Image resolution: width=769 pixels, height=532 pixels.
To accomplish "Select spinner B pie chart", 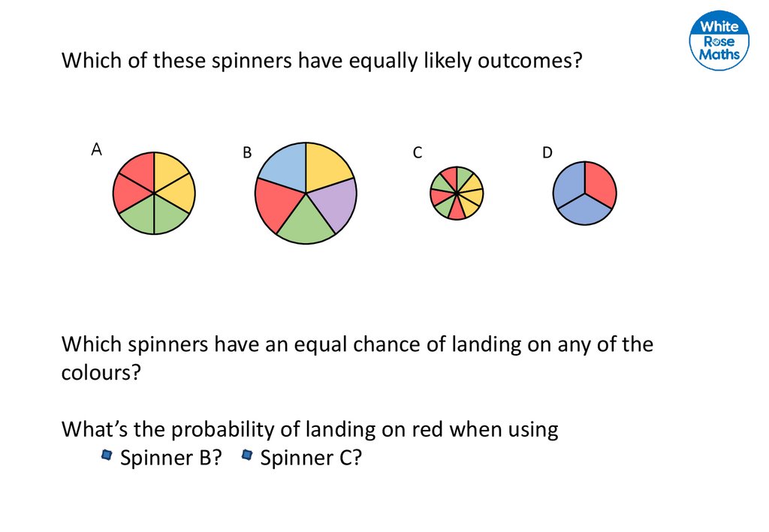I will pos(306,192).
